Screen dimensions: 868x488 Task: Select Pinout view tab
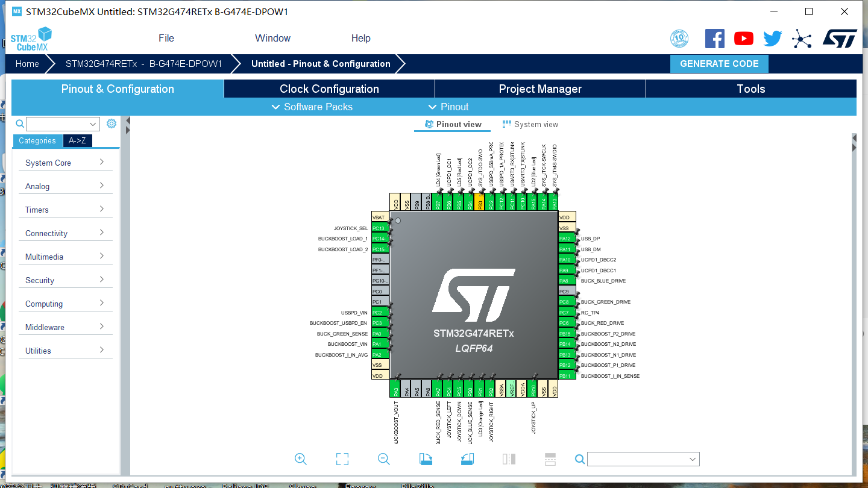[x=453, y=124]
